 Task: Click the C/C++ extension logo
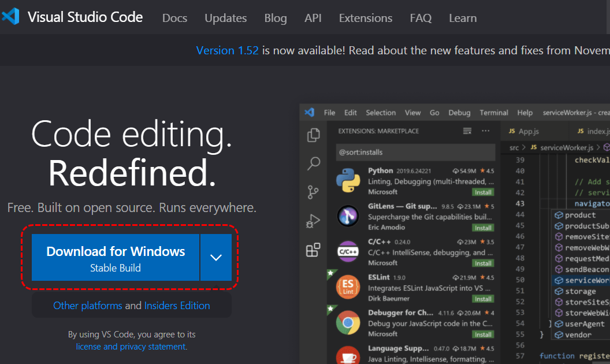coord(348,251)
